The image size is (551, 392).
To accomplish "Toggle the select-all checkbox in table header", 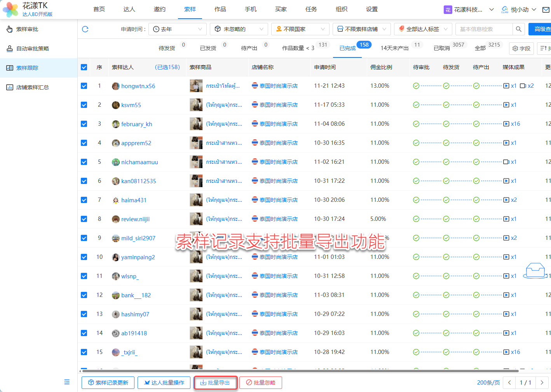I will (84, 67).
